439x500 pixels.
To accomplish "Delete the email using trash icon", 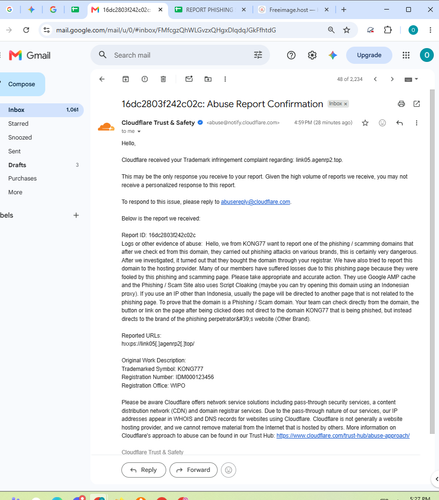I will (163, 79).
